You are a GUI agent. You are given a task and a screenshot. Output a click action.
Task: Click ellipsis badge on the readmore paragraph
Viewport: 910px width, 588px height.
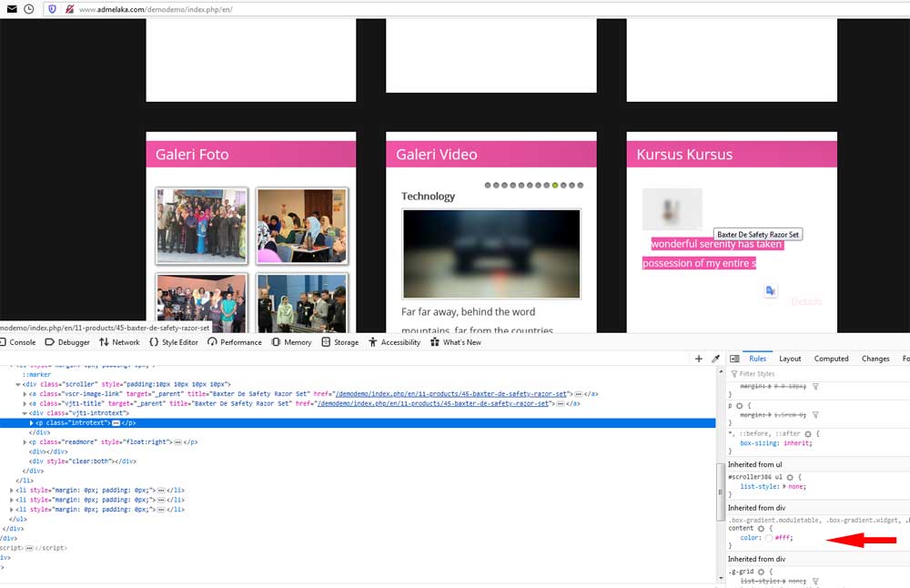[177, 442]
